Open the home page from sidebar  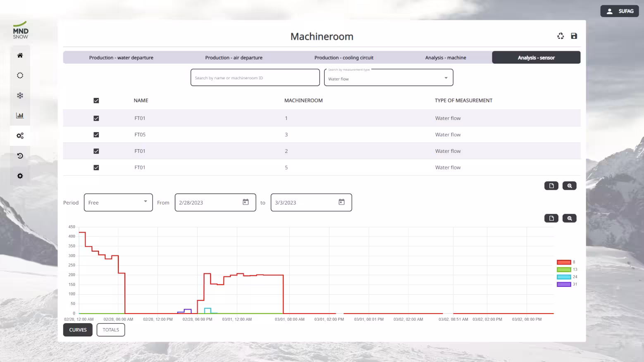click(x=20, y=55)
